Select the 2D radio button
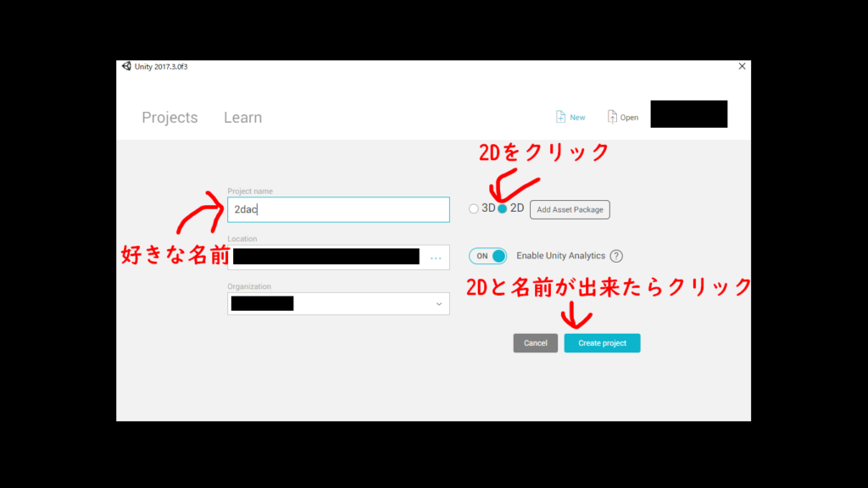This screenshot has height=488, width=868. tap(503, 209)
